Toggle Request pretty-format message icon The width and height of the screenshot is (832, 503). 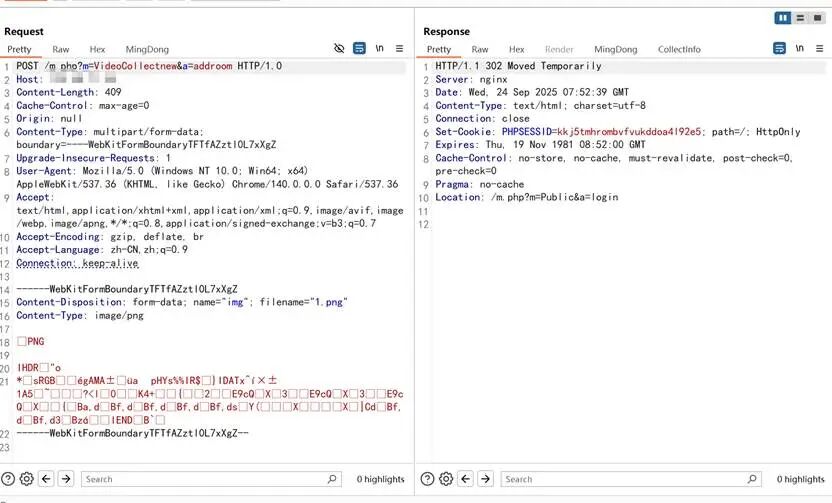(360, 49)
